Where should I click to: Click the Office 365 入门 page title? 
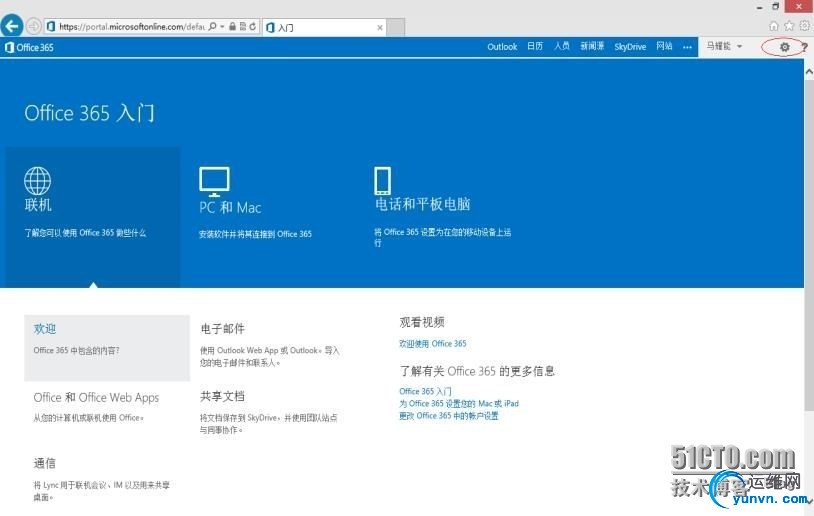[x=89, y=113]
